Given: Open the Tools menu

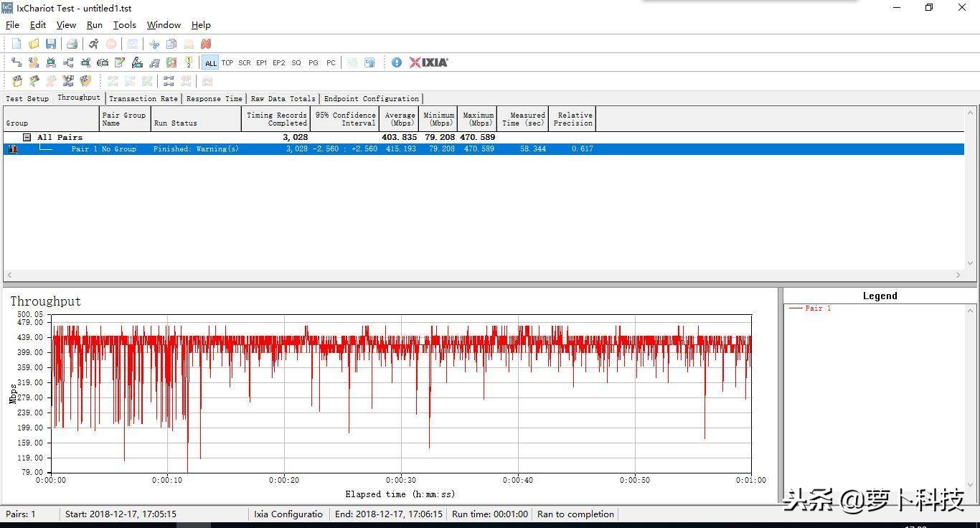Looking at the screenshot, I should tap(124, 25).
